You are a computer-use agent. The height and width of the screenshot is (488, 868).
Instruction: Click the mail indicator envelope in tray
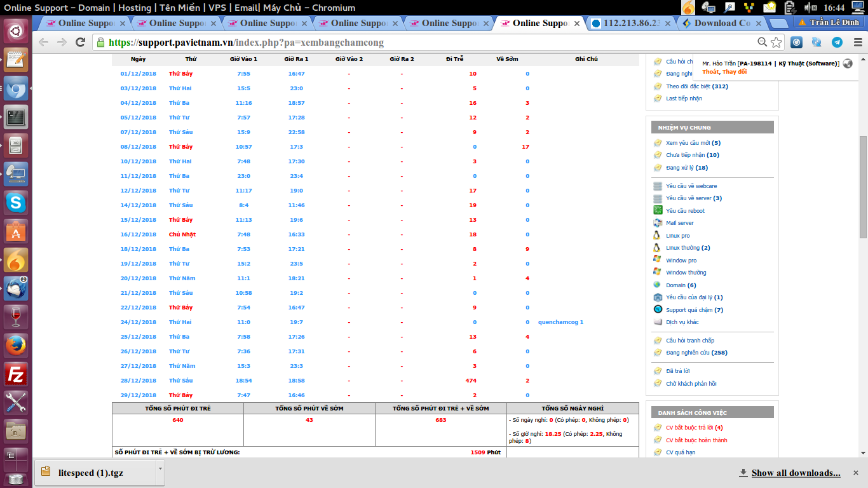pos(770,8)
